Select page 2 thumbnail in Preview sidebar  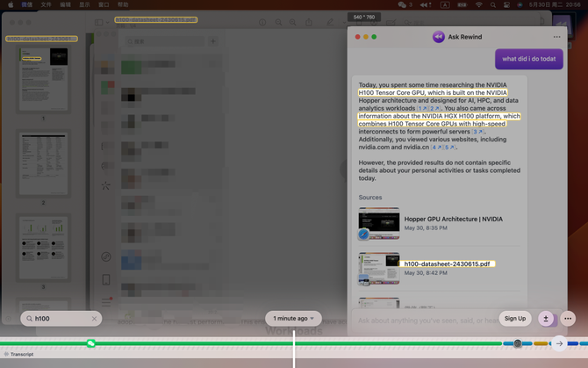point(44,163)
